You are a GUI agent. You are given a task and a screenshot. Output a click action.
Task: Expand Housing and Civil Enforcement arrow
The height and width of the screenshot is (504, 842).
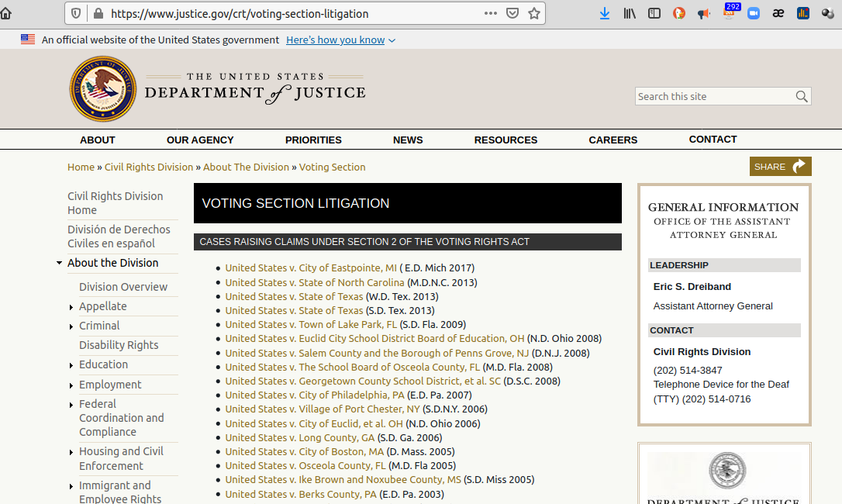tap(71, 452)
